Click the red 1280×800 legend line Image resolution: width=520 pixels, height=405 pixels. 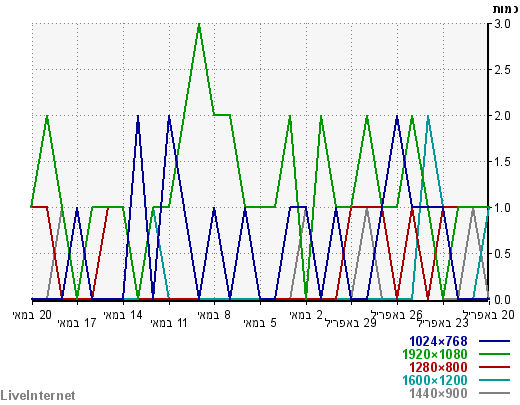click(495, 367)
